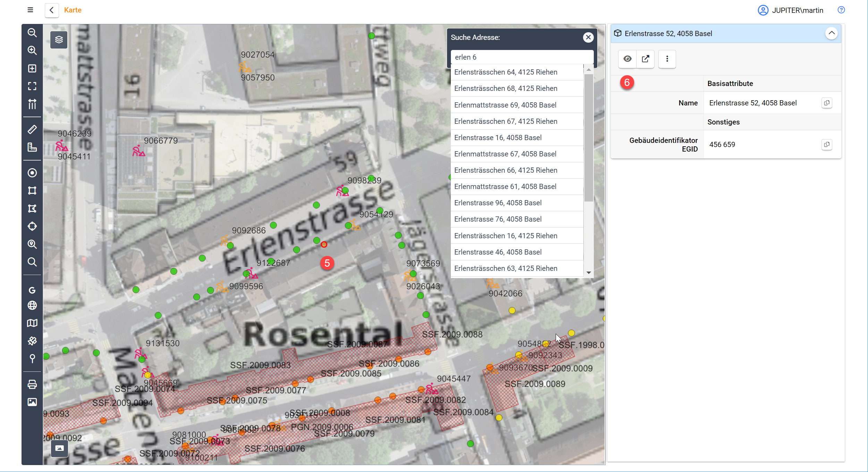Click the Karte breadcrumb title
The width and height of the screenshot is (868, 472).
click(73, 10)
